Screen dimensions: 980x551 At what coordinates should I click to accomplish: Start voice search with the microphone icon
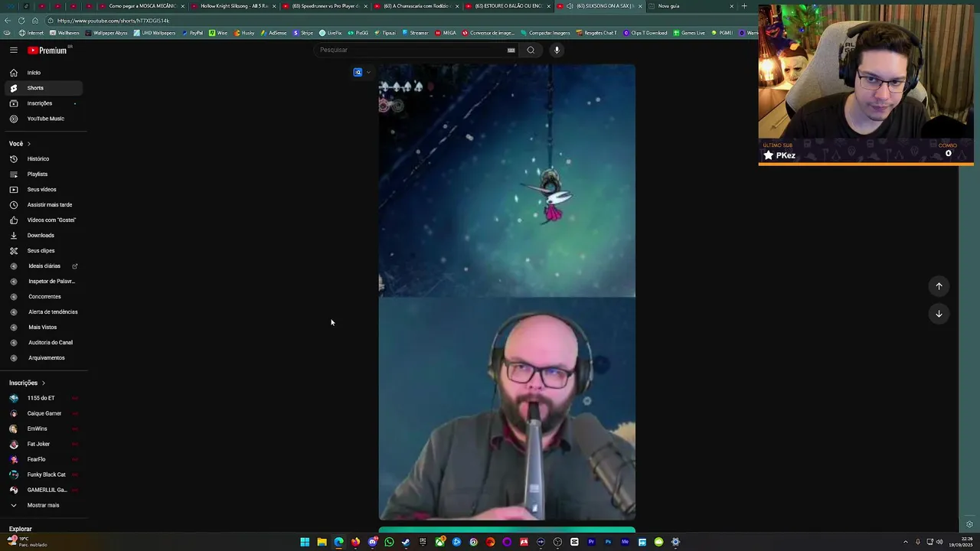(x=557, y=50)
